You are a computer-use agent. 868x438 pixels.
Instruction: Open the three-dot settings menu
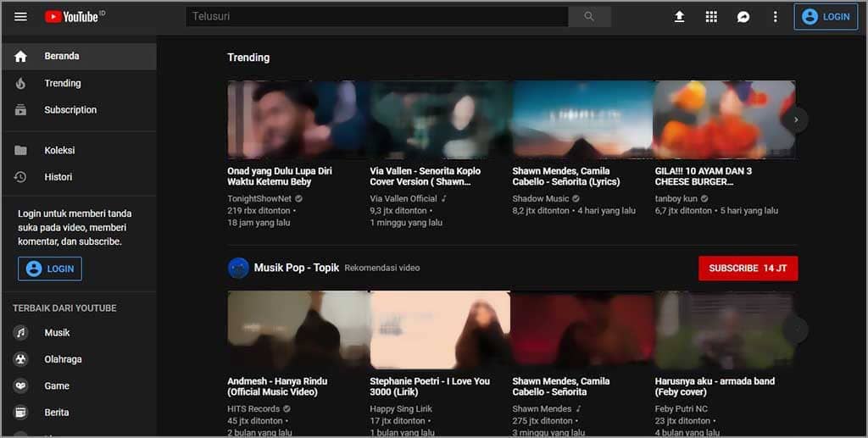coord(775,17)
